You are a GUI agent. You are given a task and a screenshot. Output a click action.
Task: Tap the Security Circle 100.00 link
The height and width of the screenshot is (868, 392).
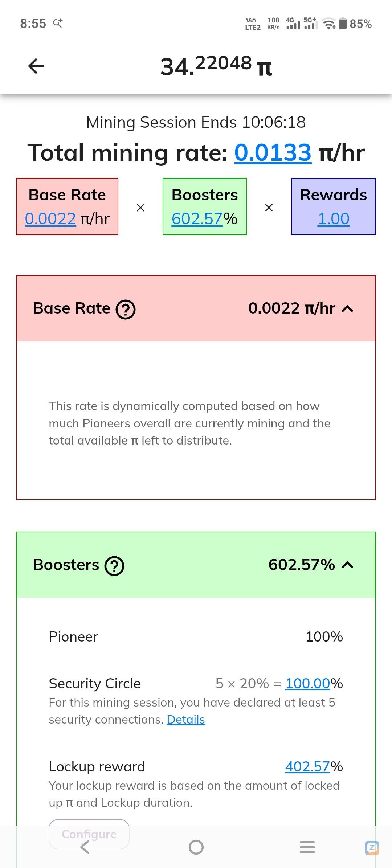click(x=308, y=684)
